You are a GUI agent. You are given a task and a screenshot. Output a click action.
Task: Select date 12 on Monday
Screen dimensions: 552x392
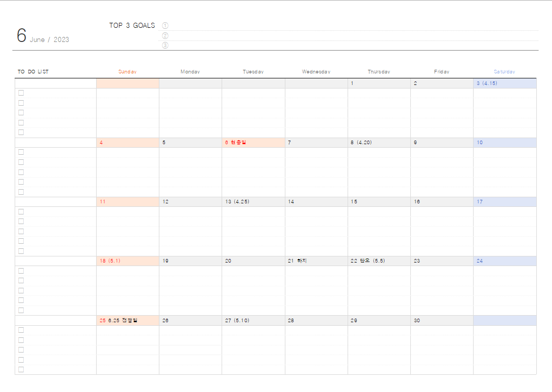[x=190, y=202]
